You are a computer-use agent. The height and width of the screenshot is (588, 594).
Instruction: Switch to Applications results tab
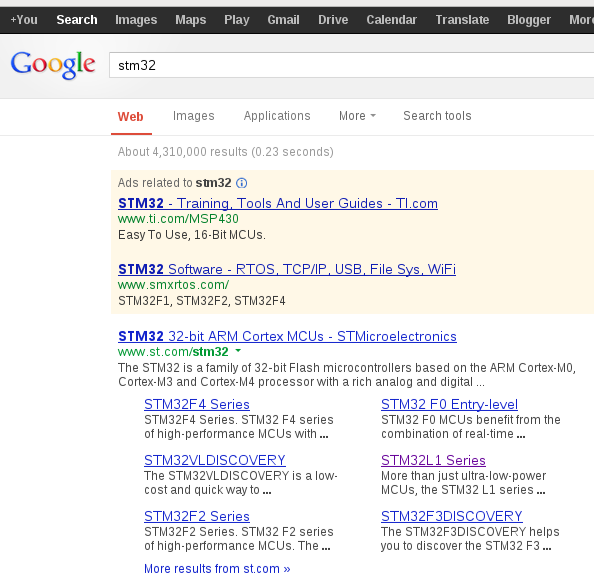point(277,116)
